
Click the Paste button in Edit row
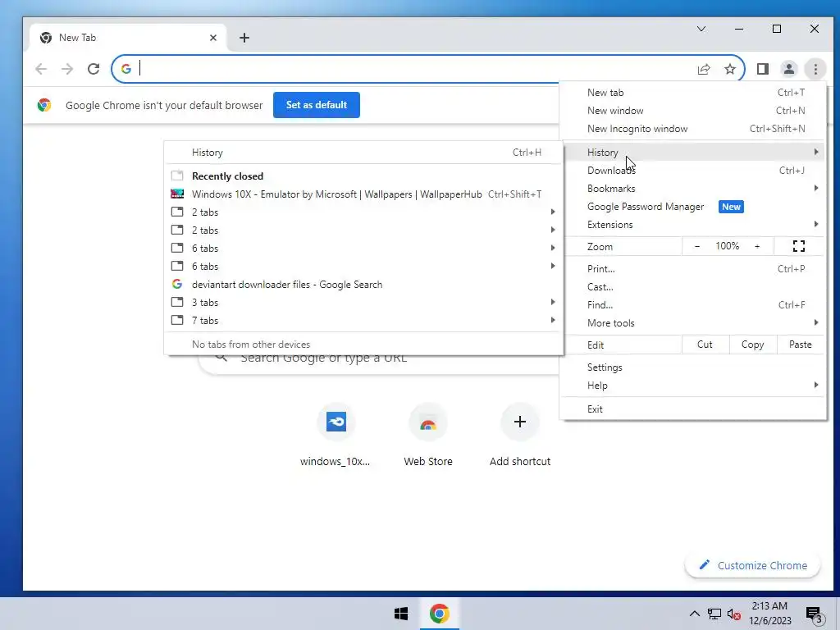[801, 345]
